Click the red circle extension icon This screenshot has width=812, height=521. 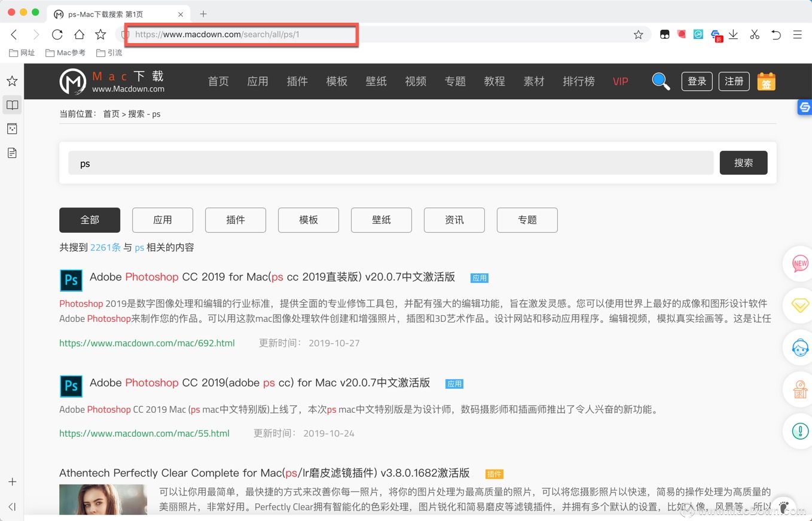[x=681, y=35]
